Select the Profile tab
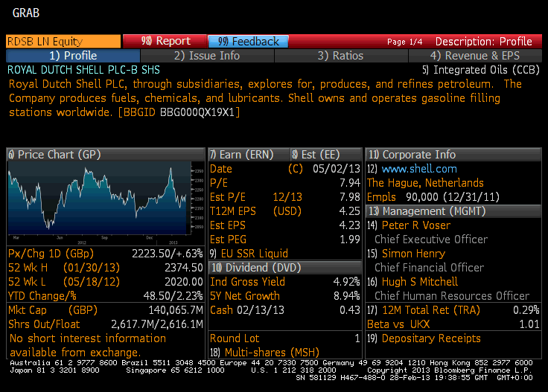Screen dimensions: 548x392 73,56
